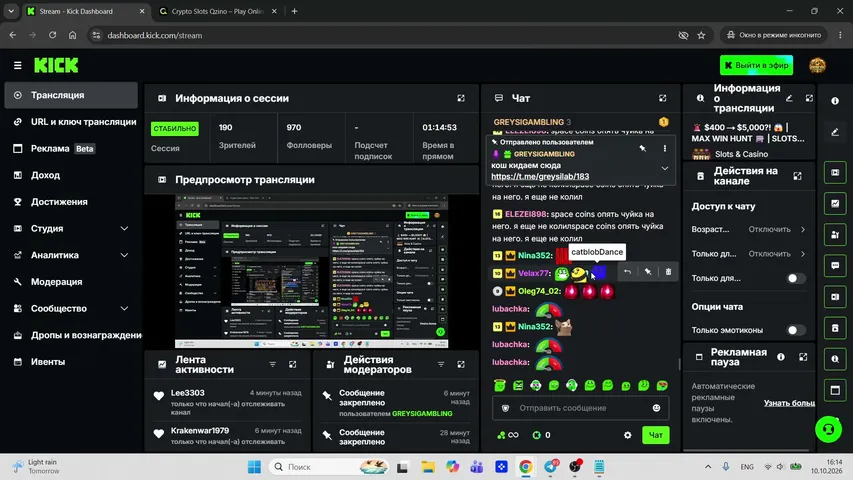Image resolution: width=853 pixels, height=480 pixels.
Task: Open the Windows Start menu
Action: (254, 466)
